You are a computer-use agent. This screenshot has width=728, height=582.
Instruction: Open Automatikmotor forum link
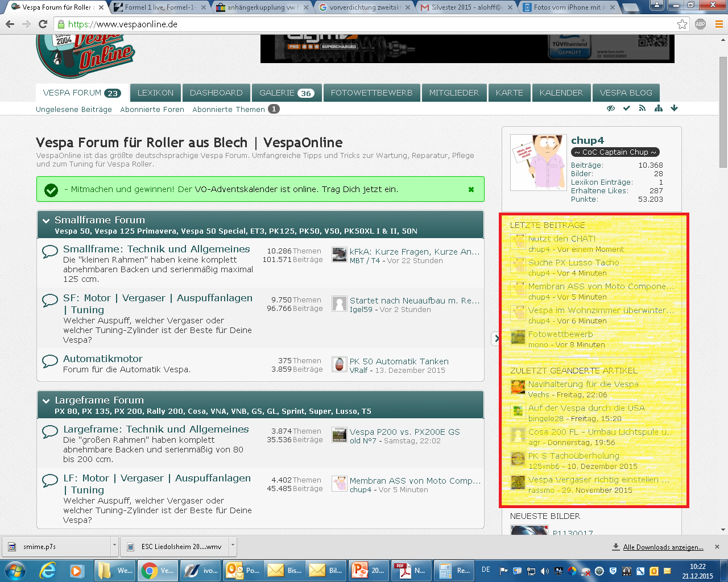pyautogui.click(x=103, y=359)
